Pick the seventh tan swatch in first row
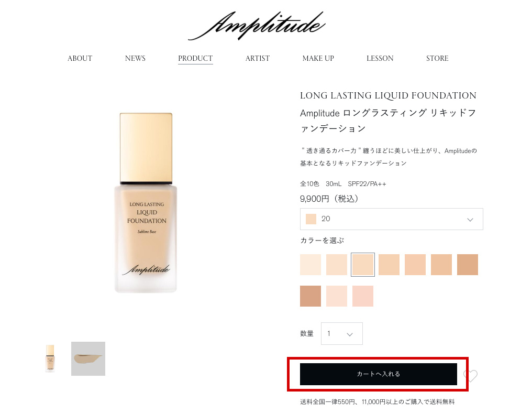 point(468,265)
